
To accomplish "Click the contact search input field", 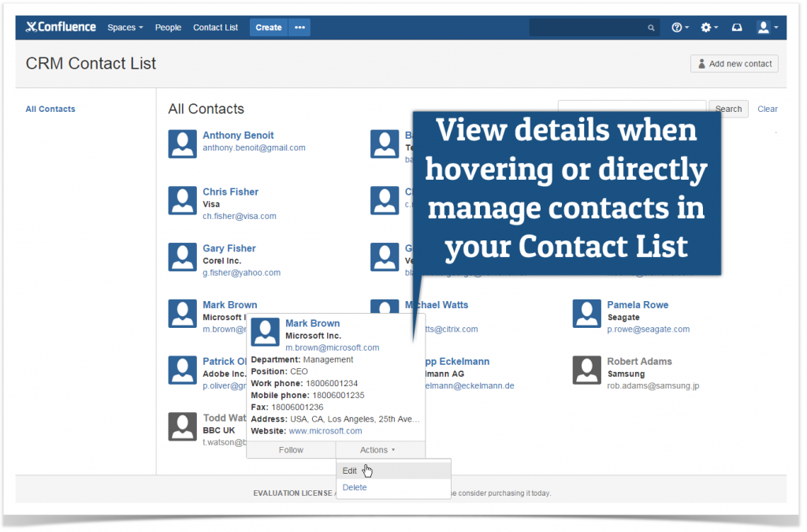I will click(631, 106).
